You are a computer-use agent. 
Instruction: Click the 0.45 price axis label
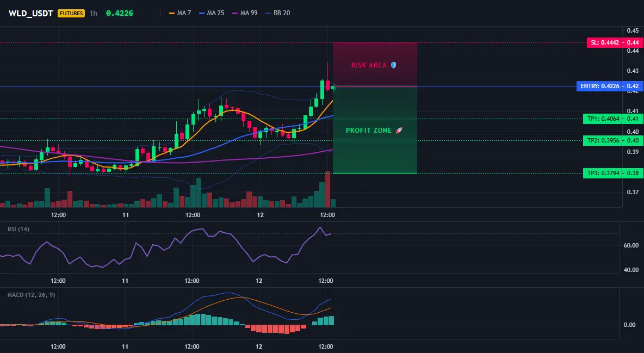[633, 30]
